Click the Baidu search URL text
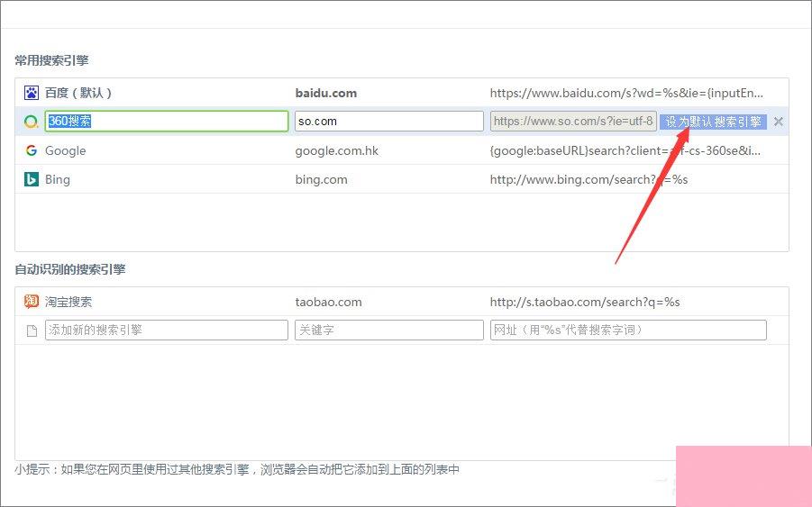This screenshot has height=507, width=812. click(626, 93)
